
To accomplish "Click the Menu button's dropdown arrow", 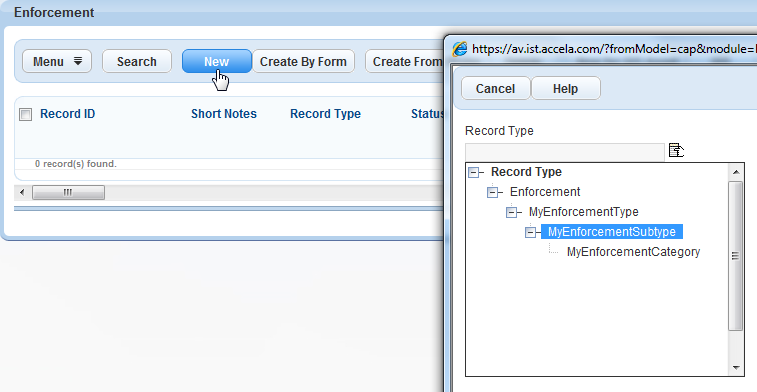I will [x=78, y=61].
